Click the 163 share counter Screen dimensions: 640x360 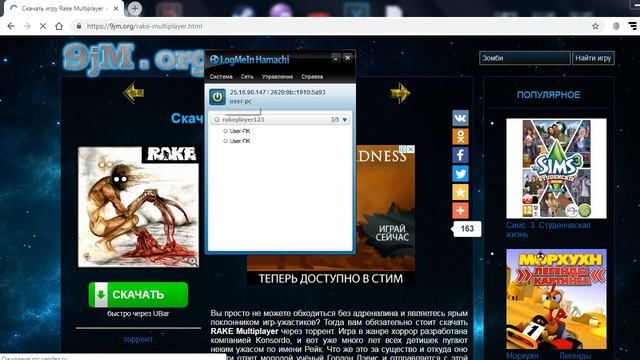click(x=467, y=229)
